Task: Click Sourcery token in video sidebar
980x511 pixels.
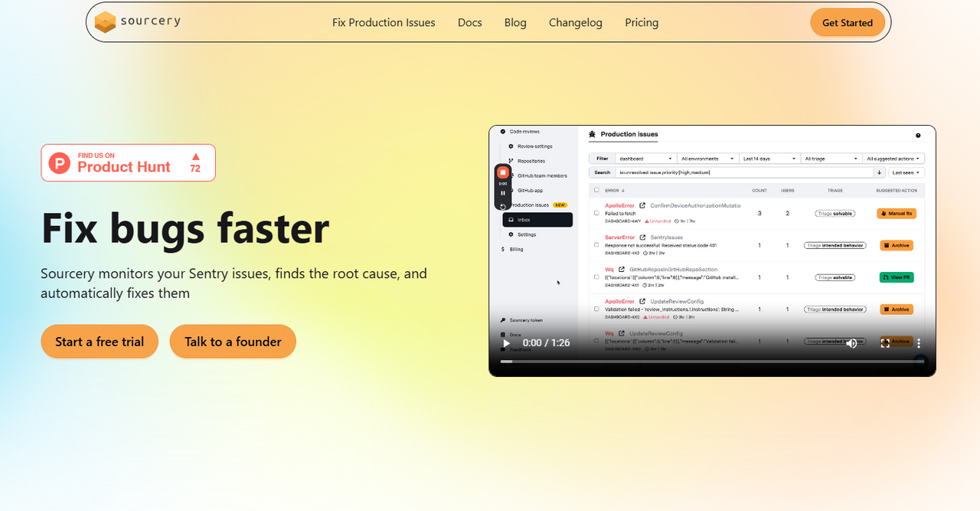Action: tap(521, 320)
